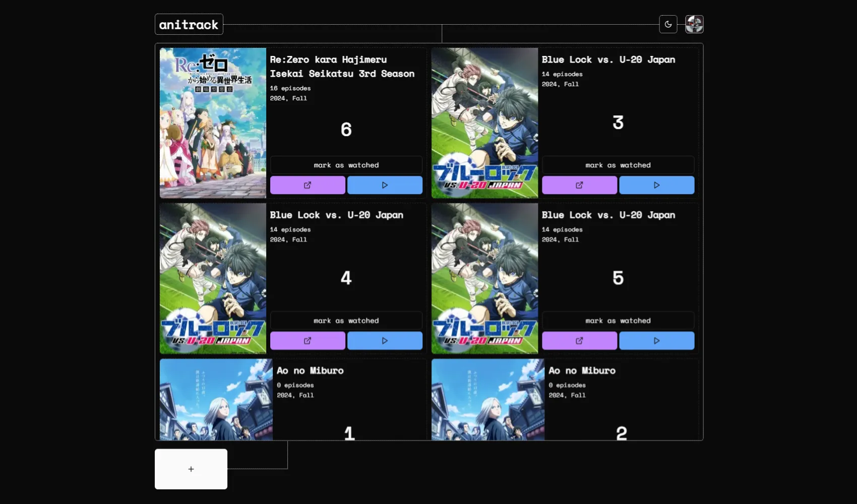Add a new anime with plus button
This screenshot has width=857, height=504.
(x=191, y=469)
